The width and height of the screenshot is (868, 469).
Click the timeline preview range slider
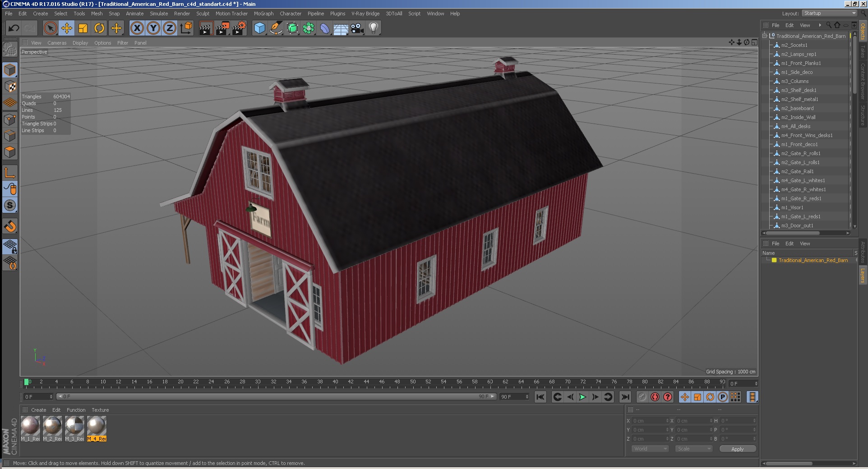pyautogui.click(x=277, y=396)
